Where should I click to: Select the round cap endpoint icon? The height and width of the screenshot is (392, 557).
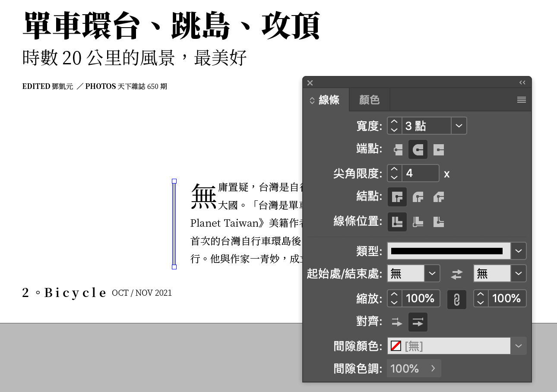418,150
